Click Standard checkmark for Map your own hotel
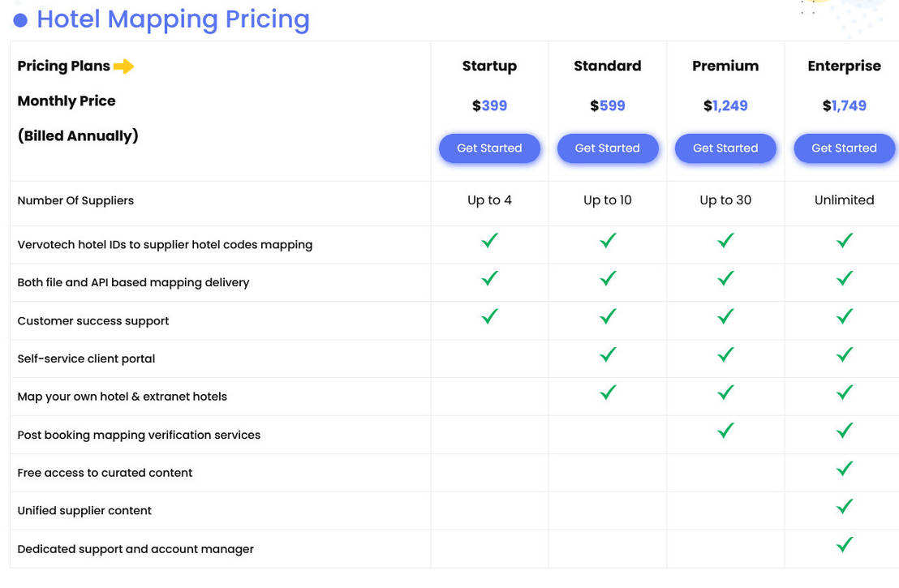Viewport: 899px width, 588px height. pos(608,393)
